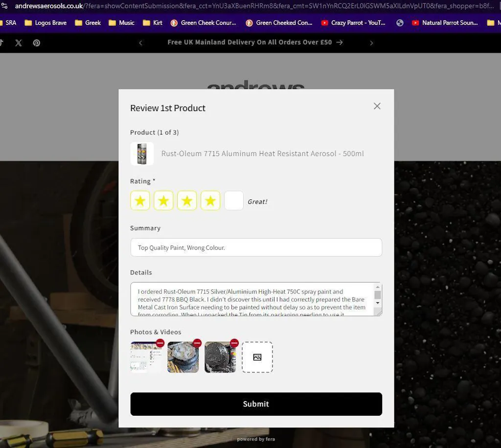Open Crazy Parrot YouTube bookmark

[x=353, y=23]
